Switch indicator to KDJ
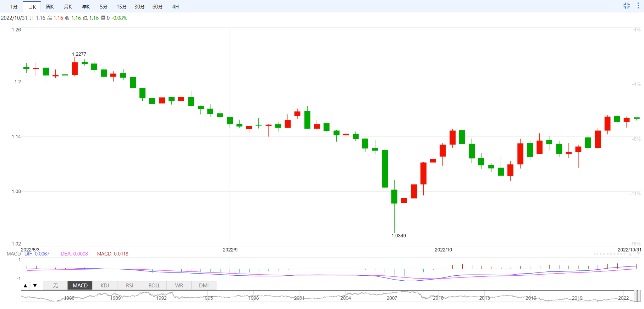 pyautogui.click(x=105, y=286)
